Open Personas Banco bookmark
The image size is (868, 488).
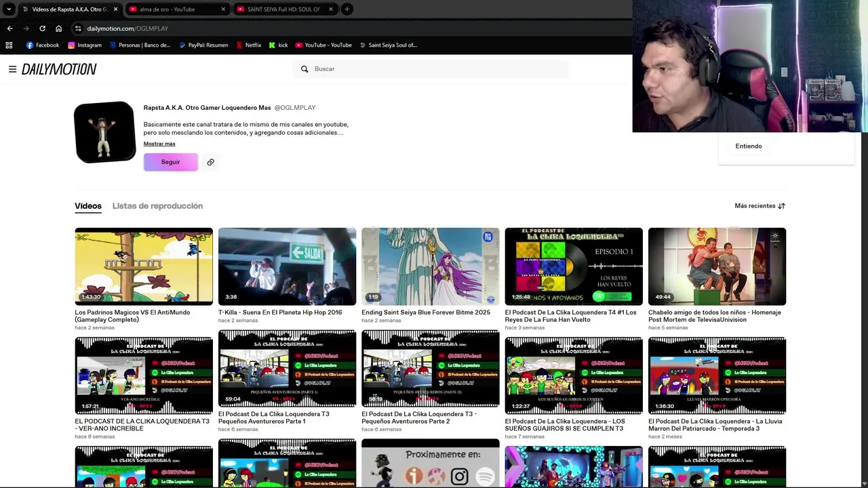click(140, 45)
